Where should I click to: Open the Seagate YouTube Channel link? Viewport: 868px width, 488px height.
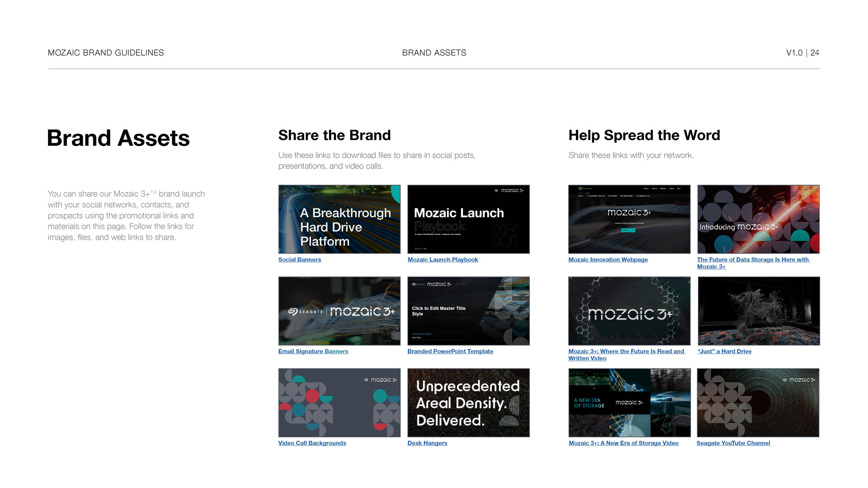733,443
